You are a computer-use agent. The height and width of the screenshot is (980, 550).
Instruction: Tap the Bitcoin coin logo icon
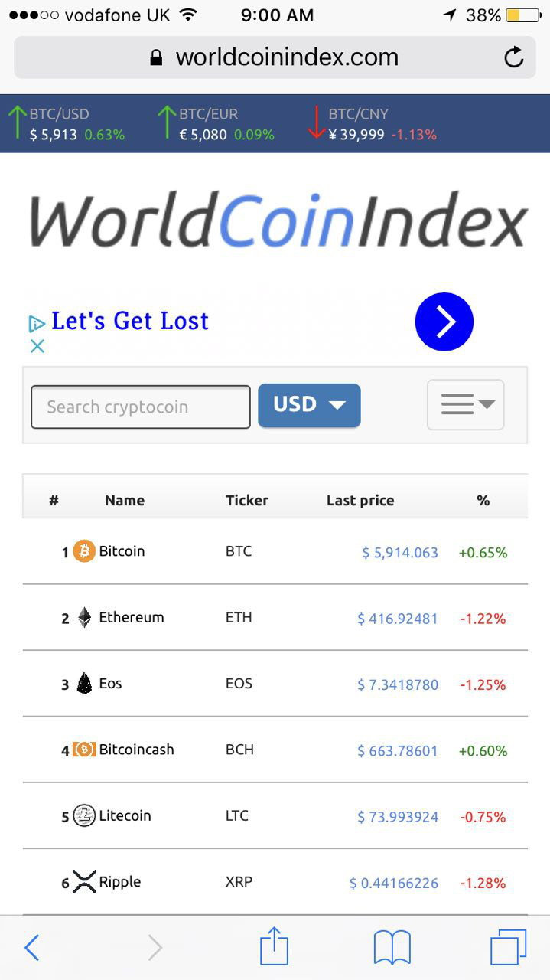pos(84,551)
